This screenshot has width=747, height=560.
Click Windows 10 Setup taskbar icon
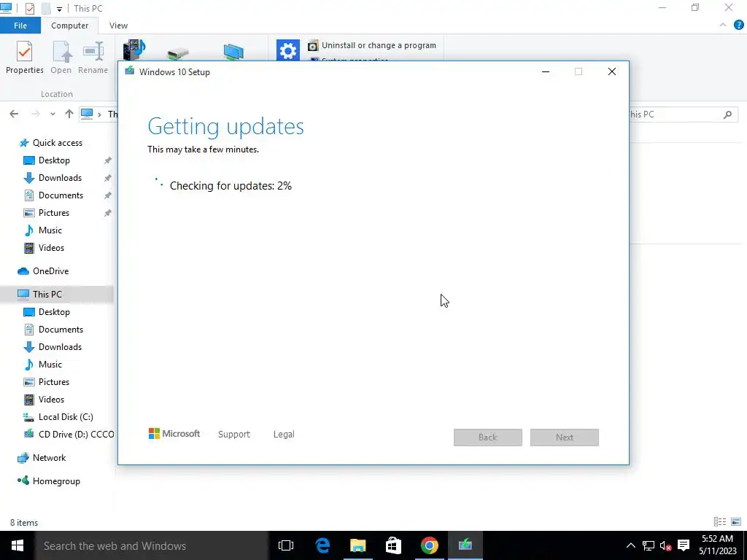pos(465,545)
